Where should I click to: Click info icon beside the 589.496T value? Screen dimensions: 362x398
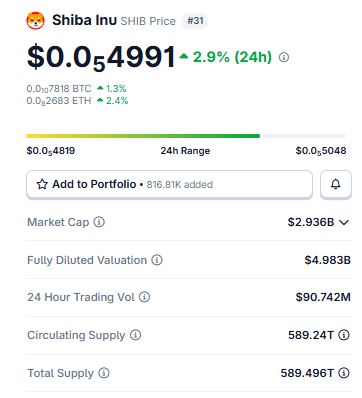click(344, 373)
